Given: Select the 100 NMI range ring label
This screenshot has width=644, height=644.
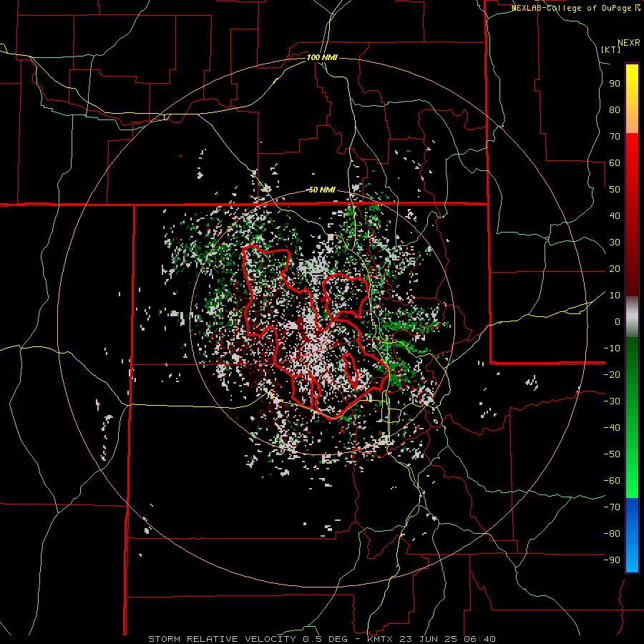Looking at the screenshot, I should (322, 57).
